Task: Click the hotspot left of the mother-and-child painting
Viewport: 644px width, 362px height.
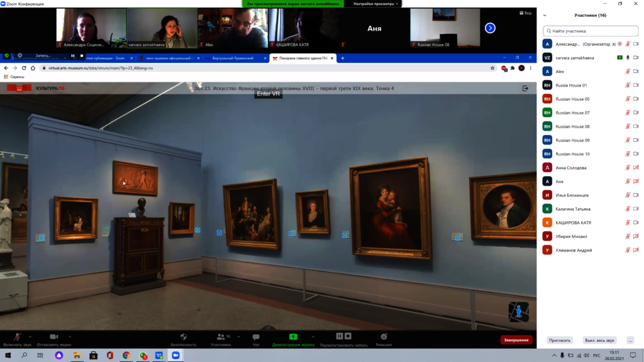Action: pos(345,235)
